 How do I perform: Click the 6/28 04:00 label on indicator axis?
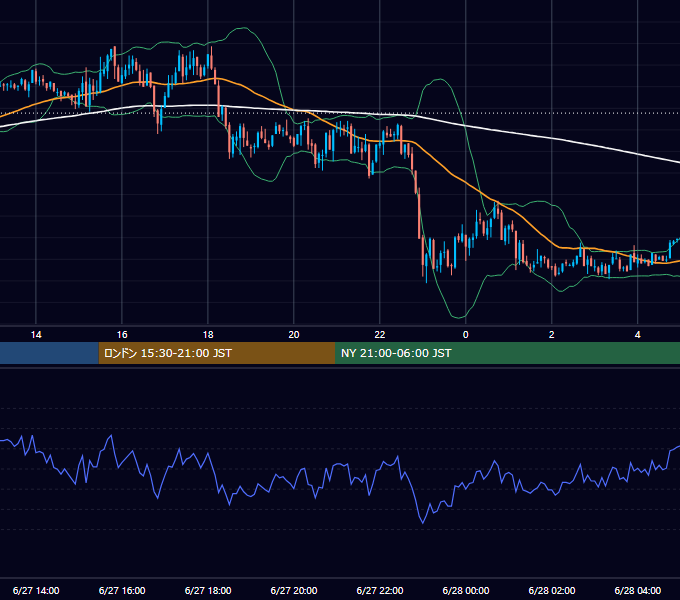pos(637,590)
